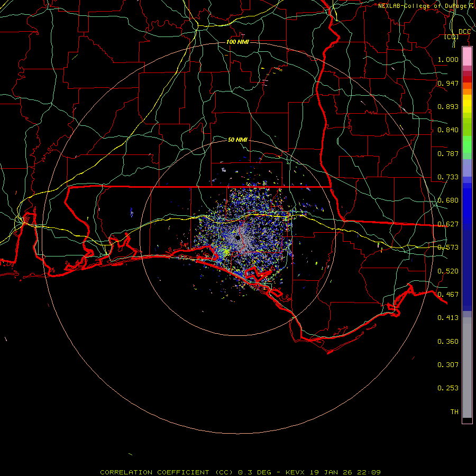Click the KEVX station ID in the caption

point(296,472)
